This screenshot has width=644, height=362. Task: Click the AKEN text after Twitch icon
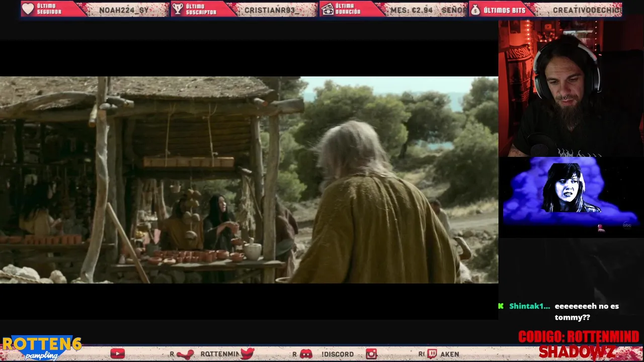click(449, 354)
